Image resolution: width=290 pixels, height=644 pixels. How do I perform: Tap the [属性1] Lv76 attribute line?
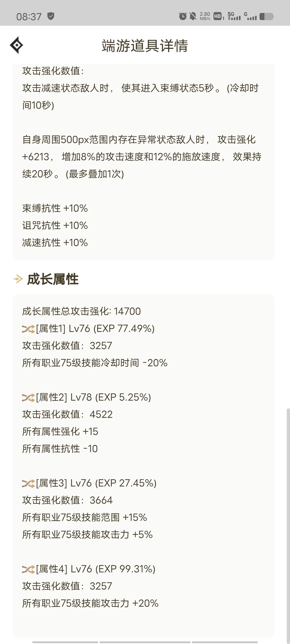[95, 329]
